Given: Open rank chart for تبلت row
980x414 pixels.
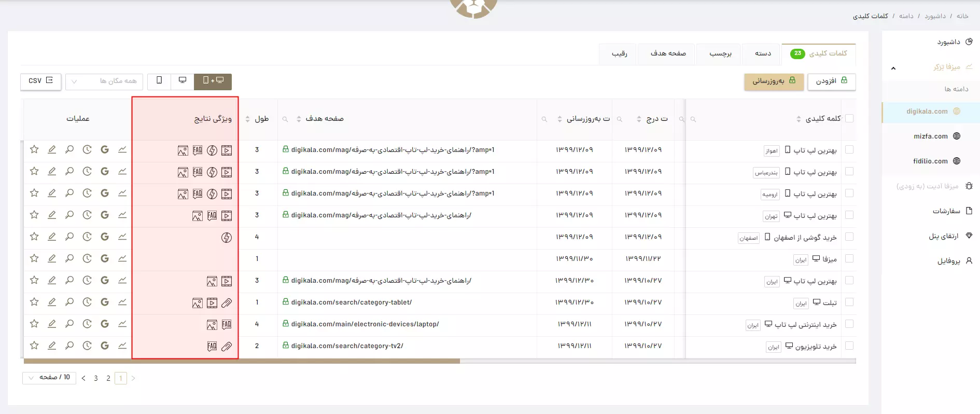Looking at the screenshot, I should (x=122, y=302).
